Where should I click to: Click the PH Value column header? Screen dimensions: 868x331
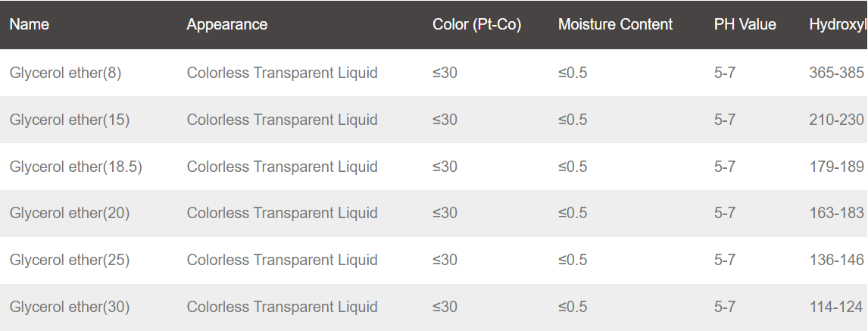[x=745, y=24]
